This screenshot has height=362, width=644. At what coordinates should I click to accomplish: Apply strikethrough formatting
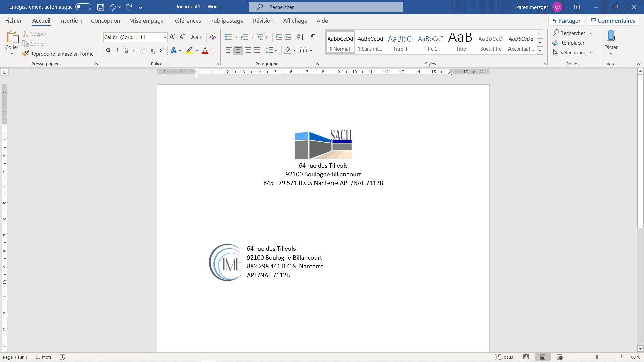(143, 50)
